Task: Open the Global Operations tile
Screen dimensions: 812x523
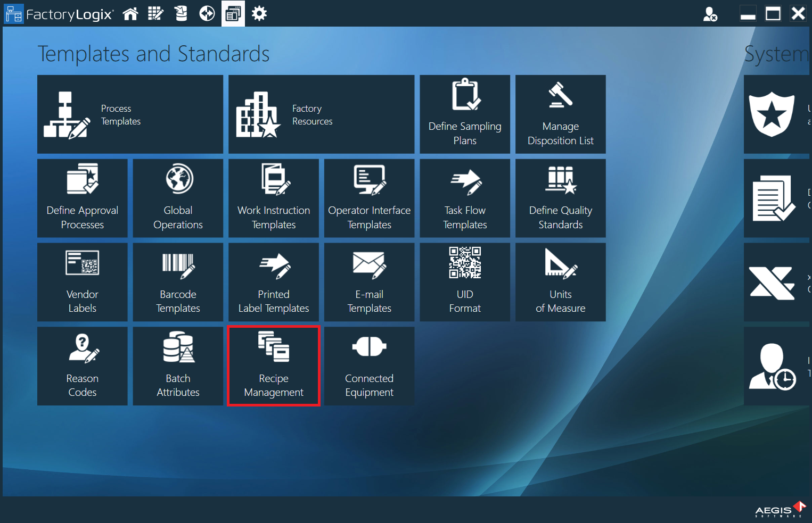Action: (178, 198)
